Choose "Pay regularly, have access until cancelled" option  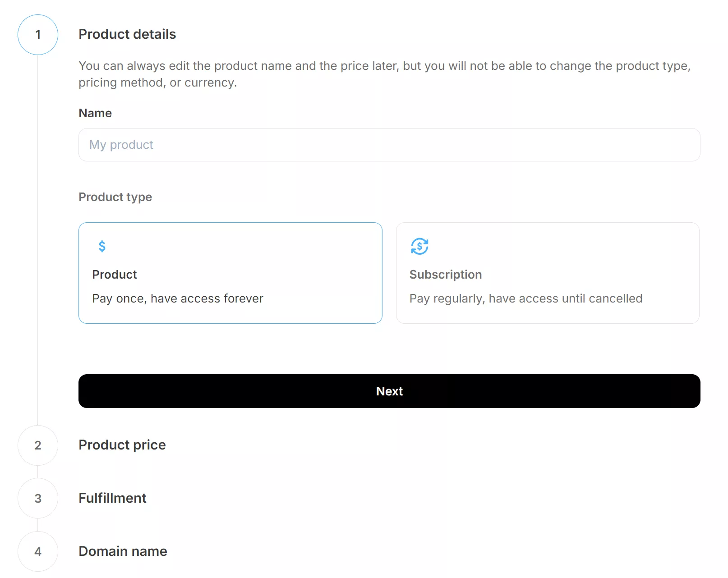[x=525, y=298]
